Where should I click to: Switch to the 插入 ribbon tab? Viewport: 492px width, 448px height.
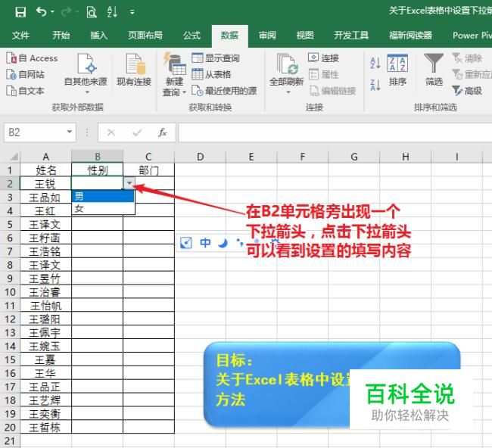(x=99, y=35)
